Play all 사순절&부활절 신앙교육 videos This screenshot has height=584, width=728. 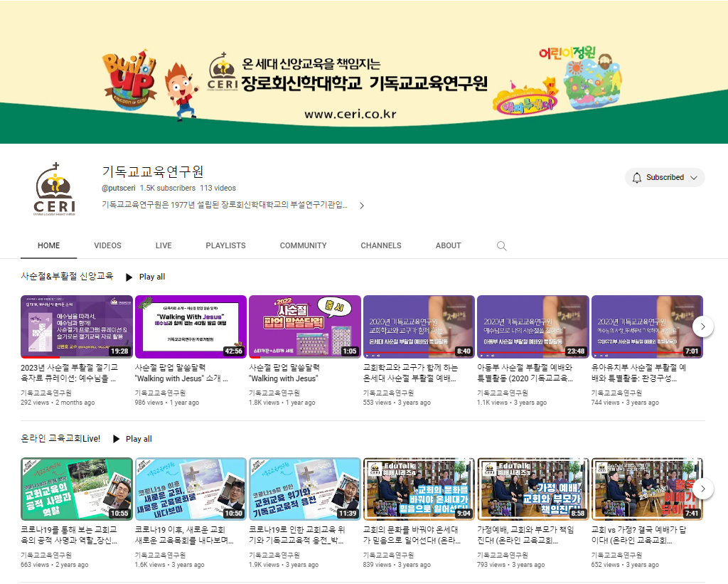[145, 277]
